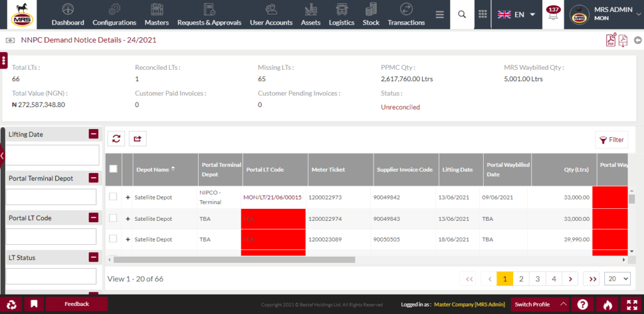Select page 1 in pagination
644x314 pixels.
(505, 279)
